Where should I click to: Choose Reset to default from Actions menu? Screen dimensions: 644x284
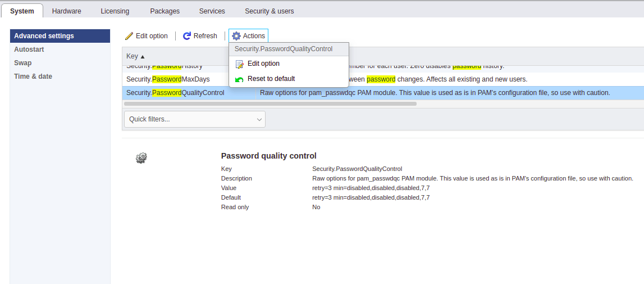coord(271,79)
